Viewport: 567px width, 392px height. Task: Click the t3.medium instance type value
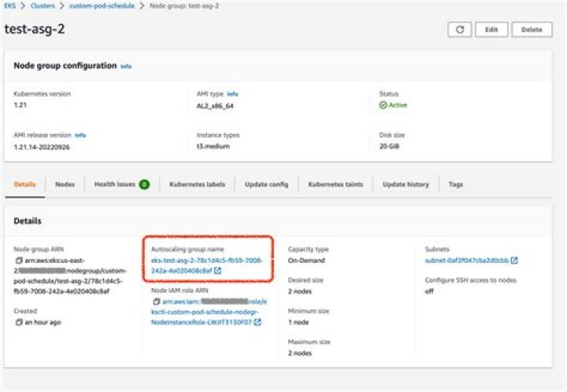(x=213, y=146)
